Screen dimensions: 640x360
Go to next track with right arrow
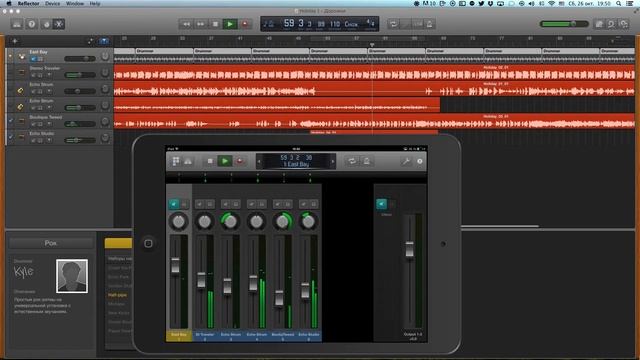[x=333, y=162]
